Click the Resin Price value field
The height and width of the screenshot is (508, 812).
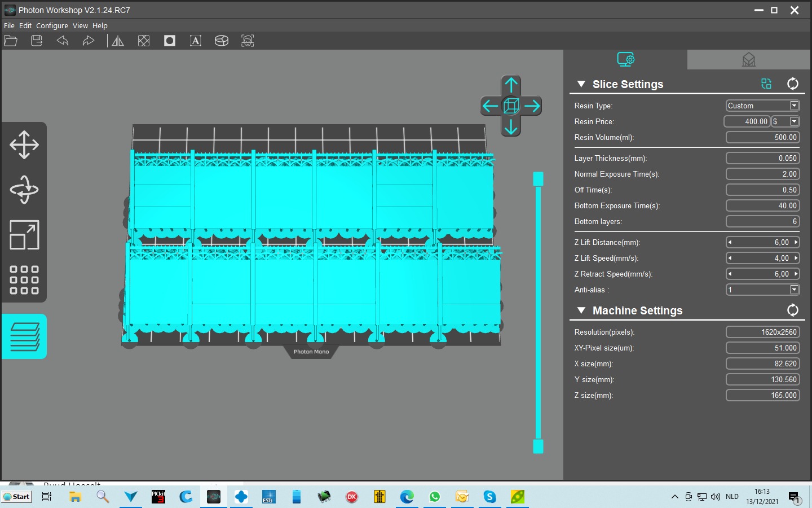pos(747,121)
